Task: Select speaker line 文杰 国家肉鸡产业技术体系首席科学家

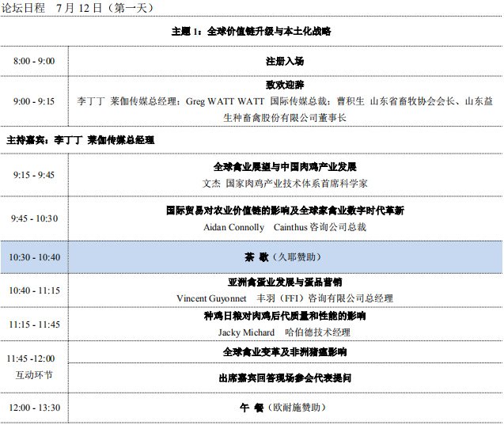Action: (x=284, y=183)
